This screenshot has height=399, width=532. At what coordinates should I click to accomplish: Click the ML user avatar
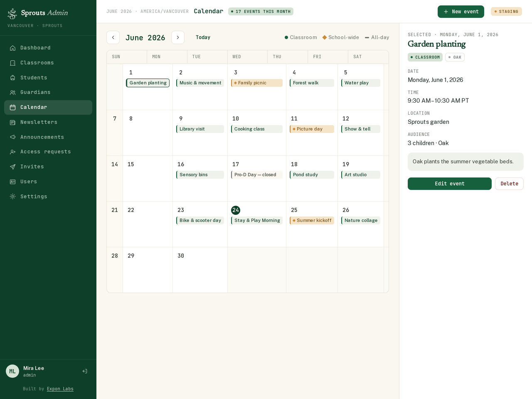(x=12, y=371)
